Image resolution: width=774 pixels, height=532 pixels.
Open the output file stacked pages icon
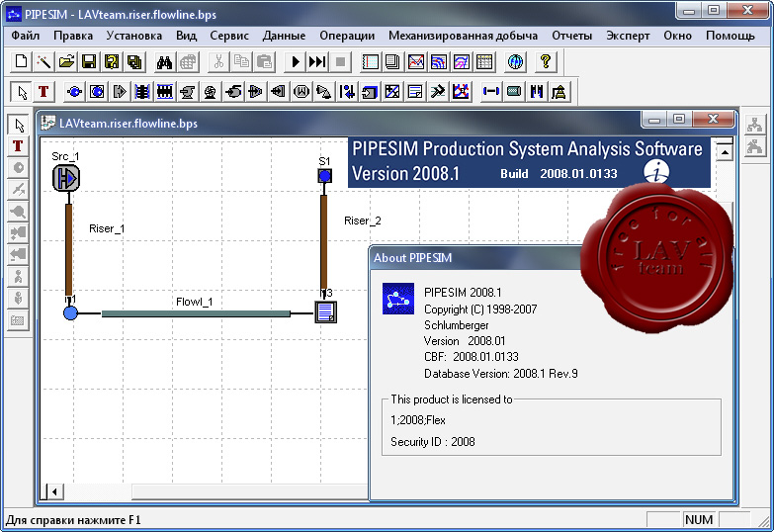click(393, 61)
